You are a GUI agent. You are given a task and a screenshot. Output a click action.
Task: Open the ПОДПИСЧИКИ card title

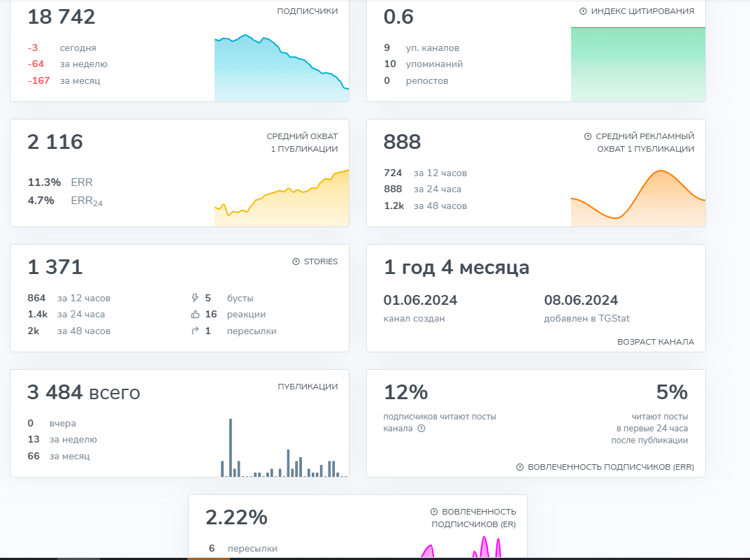(x=307, y=11)
